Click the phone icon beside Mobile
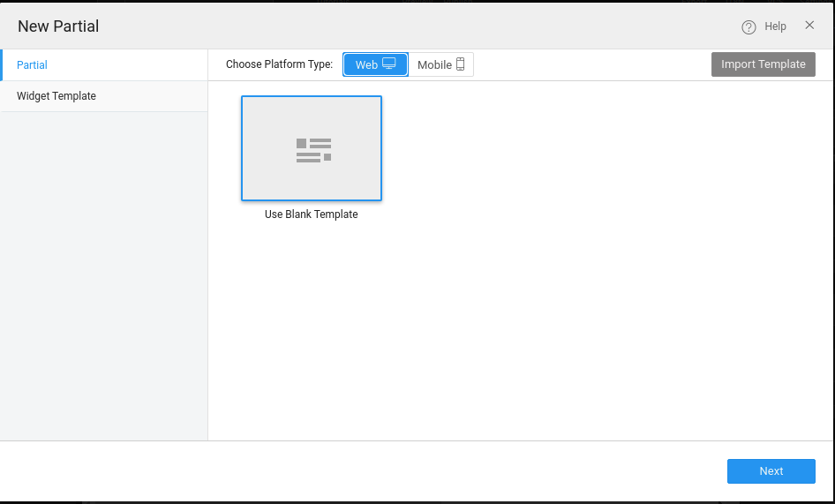The image size is (835, 504). tap(460, 64)
